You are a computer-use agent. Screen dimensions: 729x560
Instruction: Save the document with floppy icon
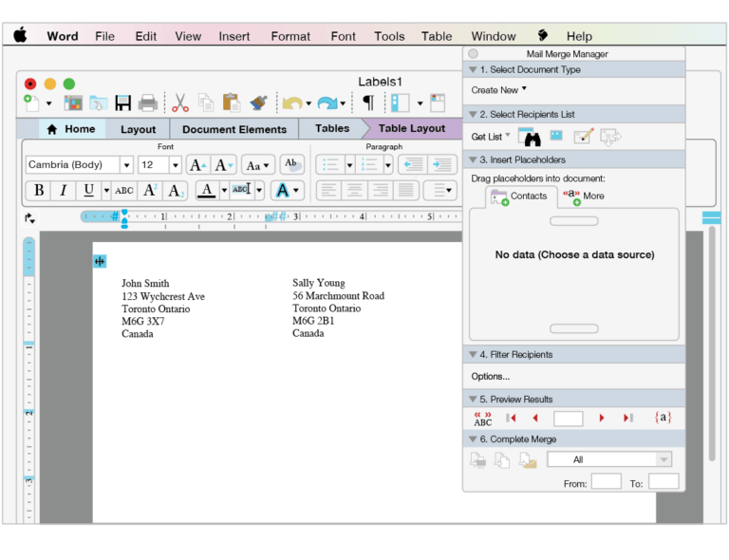point(123,103)
